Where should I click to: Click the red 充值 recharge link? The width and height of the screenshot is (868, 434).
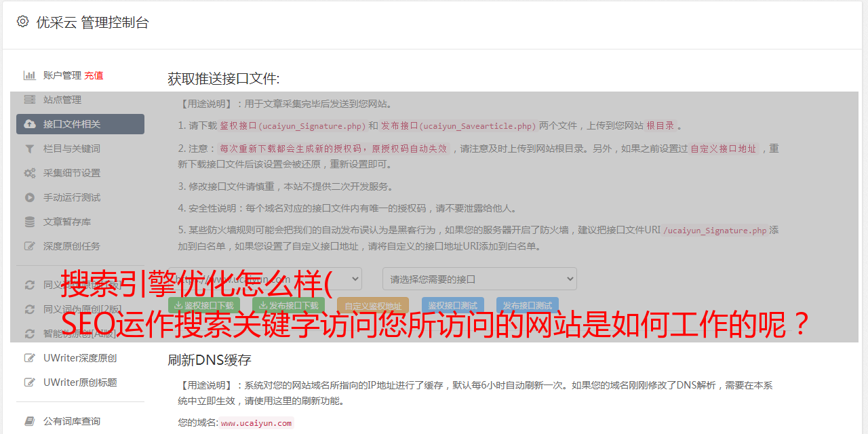pyautogui.click(x=94, y=75)
